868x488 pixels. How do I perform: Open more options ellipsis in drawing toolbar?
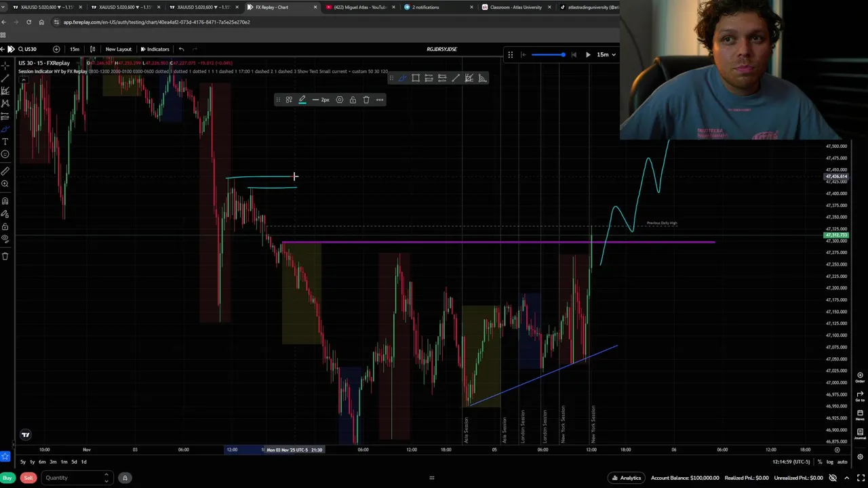click(380, 100)
